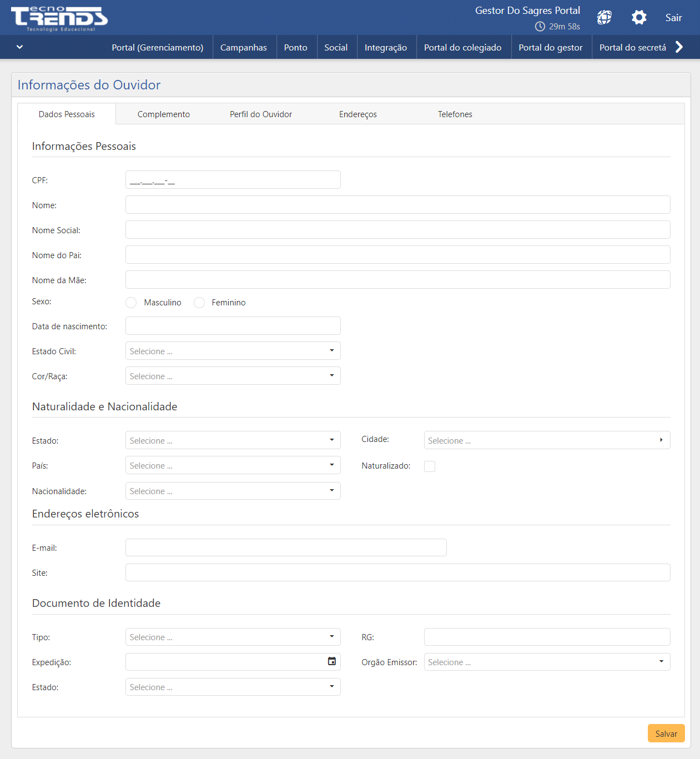
Task: Switch to the Perfil do Ouvidor tab
Action: 261,114
